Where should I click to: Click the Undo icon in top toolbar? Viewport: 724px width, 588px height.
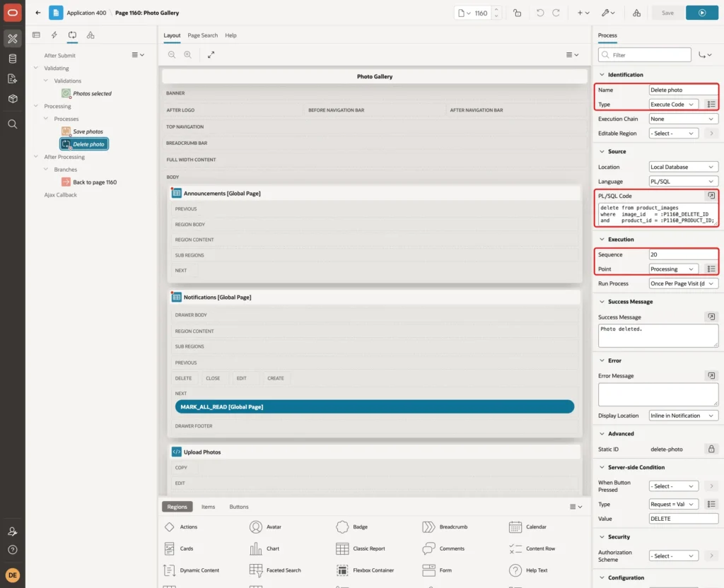coord(539,13)
